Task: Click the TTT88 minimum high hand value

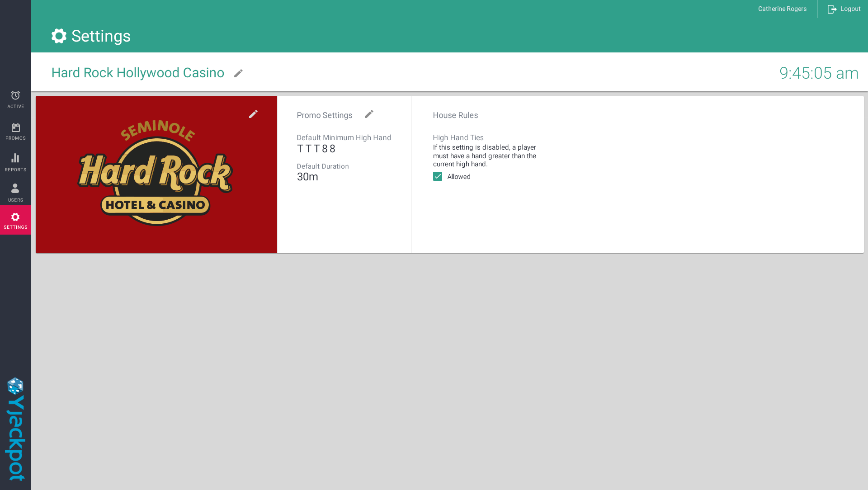Action: tap(316, 149)
